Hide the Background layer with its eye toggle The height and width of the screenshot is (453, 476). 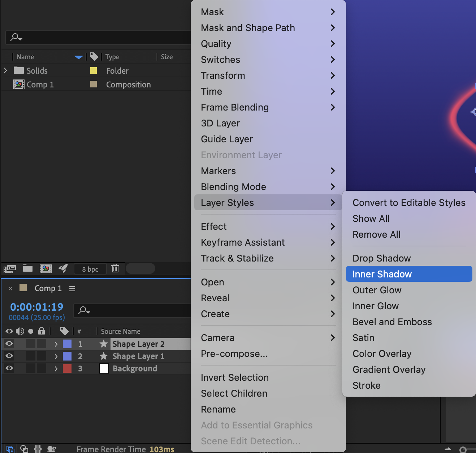9,368
